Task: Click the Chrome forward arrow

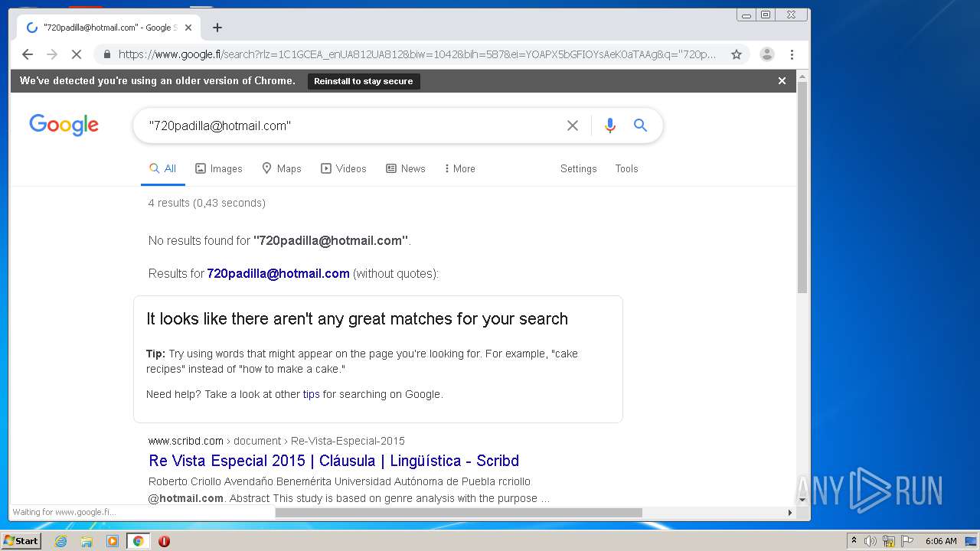Action: [52, 54]
